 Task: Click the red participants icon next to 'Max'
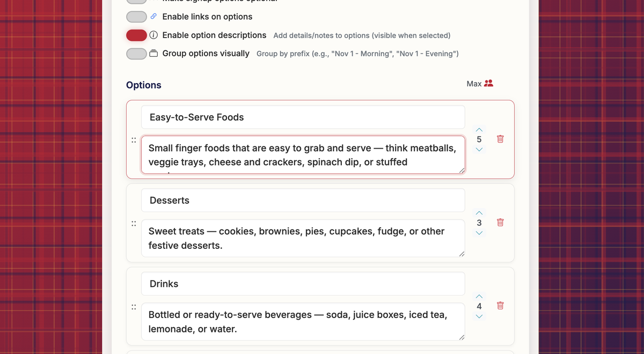489,83
